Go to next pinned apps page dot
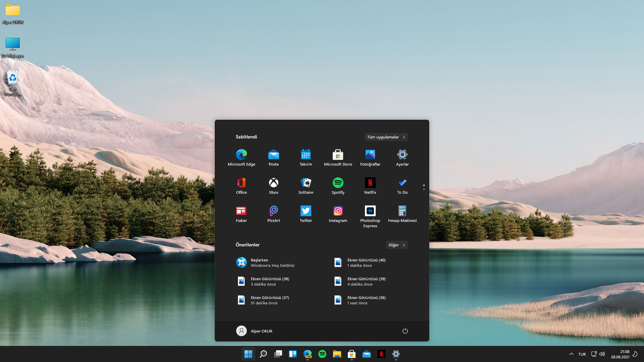 pyautogui.click(x=424, y=189)
